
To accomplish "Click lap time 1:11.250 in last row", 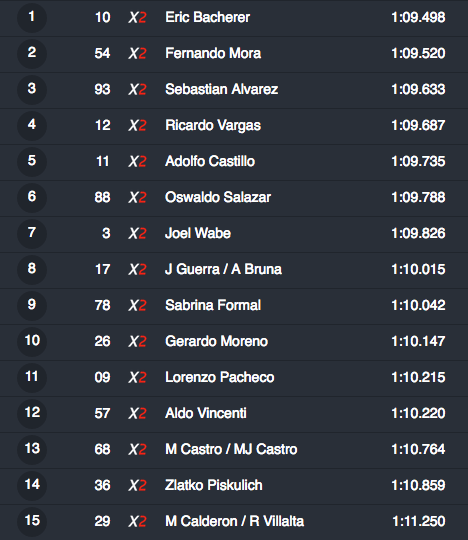I will point(418,521).
